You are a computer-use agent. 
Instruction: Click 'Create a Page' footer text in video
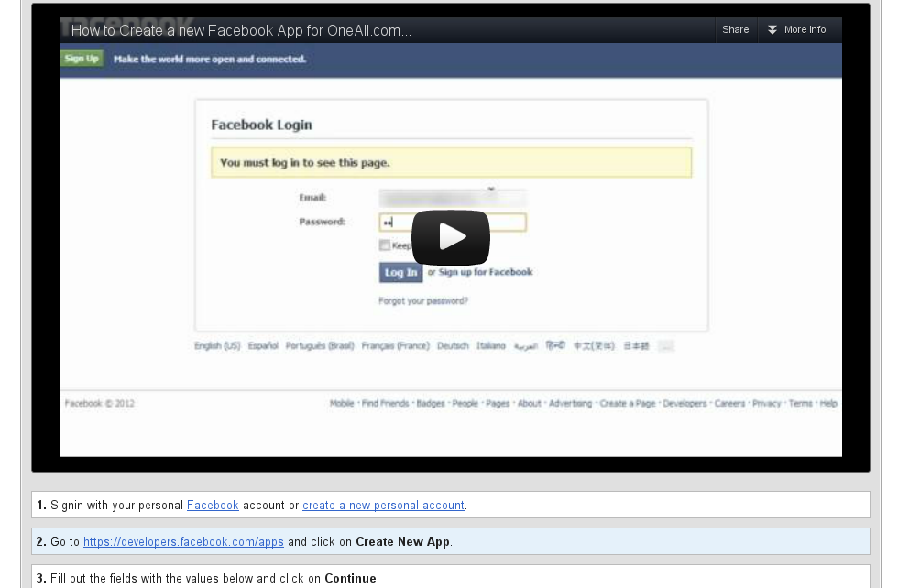(627, 404)
